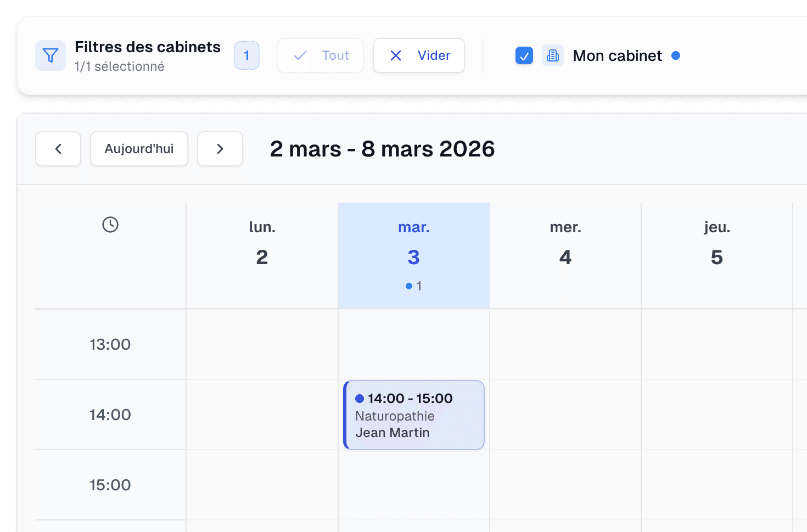Uncheck the Mon cabinet checkbox
Viewport: 807px width, 532px height.
pos(524,55)
